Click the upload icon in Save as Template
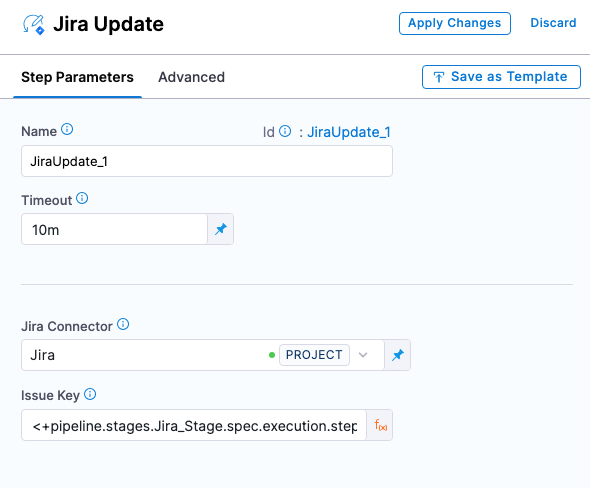 [x=438, y=77]
